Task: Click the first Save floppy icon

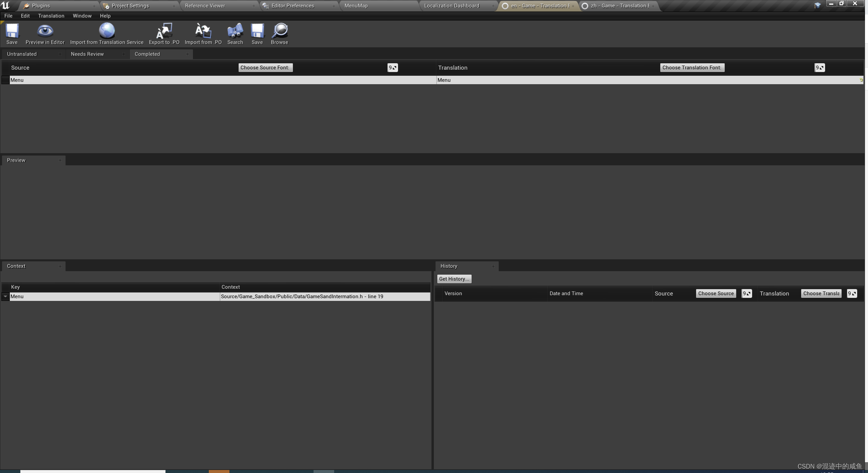Action: pyautogui.click(x=12, y=31)
